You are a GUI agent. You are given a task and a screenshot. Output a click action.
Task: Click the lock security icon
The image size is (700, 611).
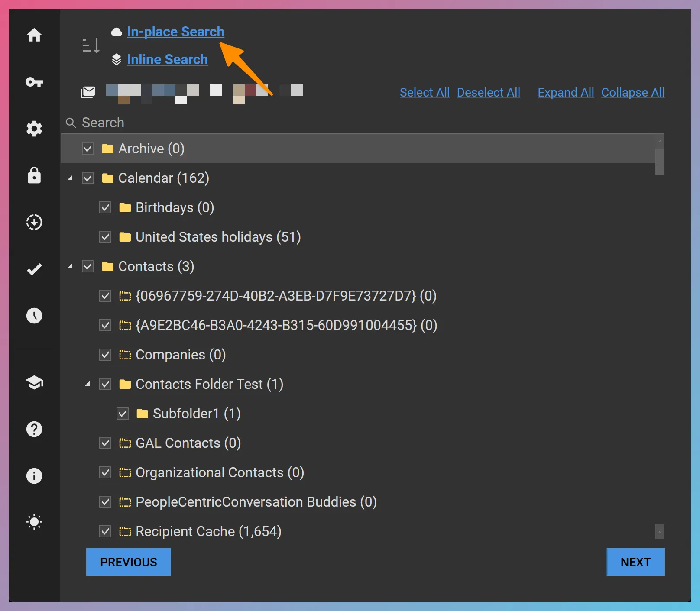(34, 175)
